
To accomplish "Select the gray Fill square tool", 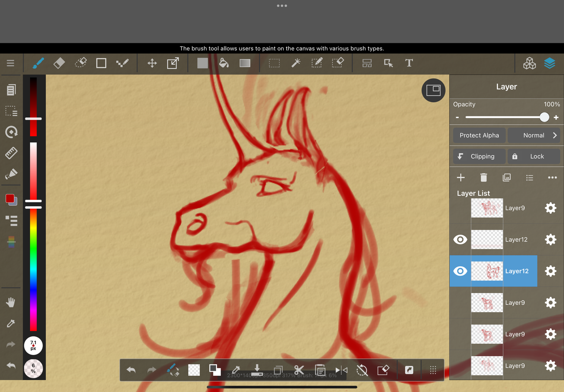I will pos(202,63).
